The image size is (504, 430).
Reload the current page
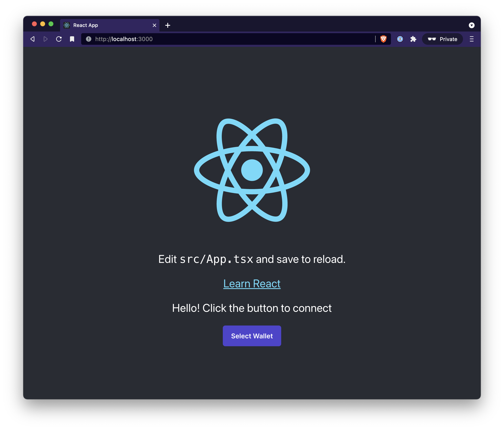[x=59, y=39]
